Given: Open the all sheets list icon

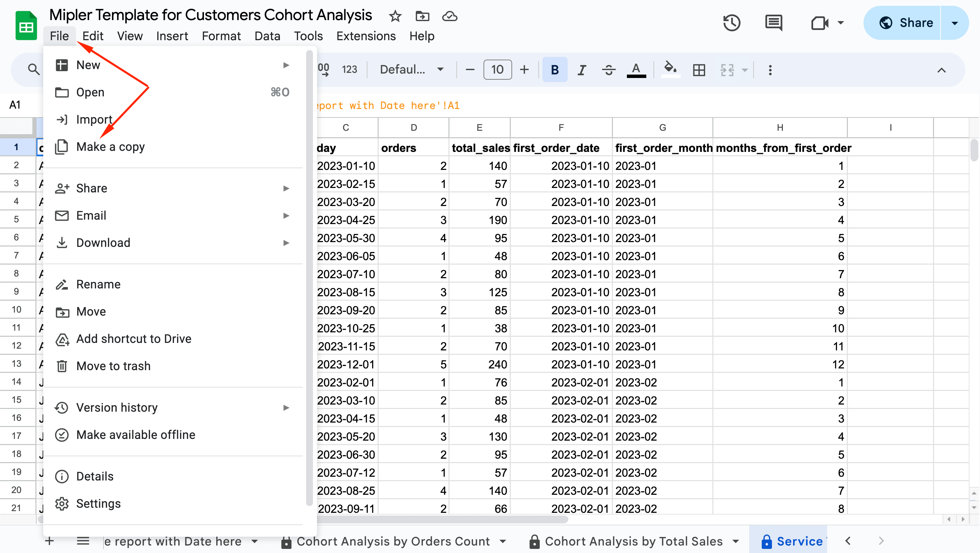Looking at the screenshot, I should pos(82,540).
